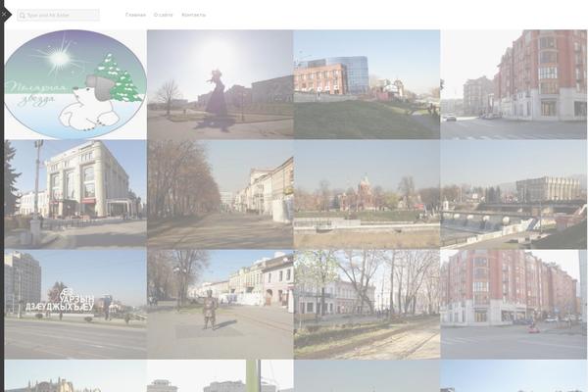Open the blue glass building photo
This screenshot has height=392, width=588.
(x=367, y=84)
